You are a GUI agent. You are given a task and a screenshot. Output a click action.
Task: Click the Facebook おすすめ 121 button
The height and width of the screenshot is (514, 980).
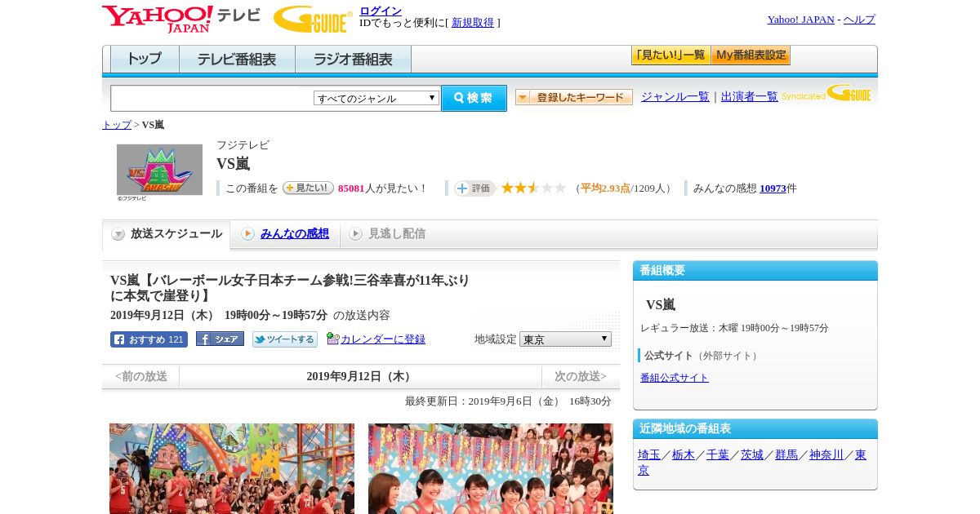pyautogui.click(x=149, y=339)
